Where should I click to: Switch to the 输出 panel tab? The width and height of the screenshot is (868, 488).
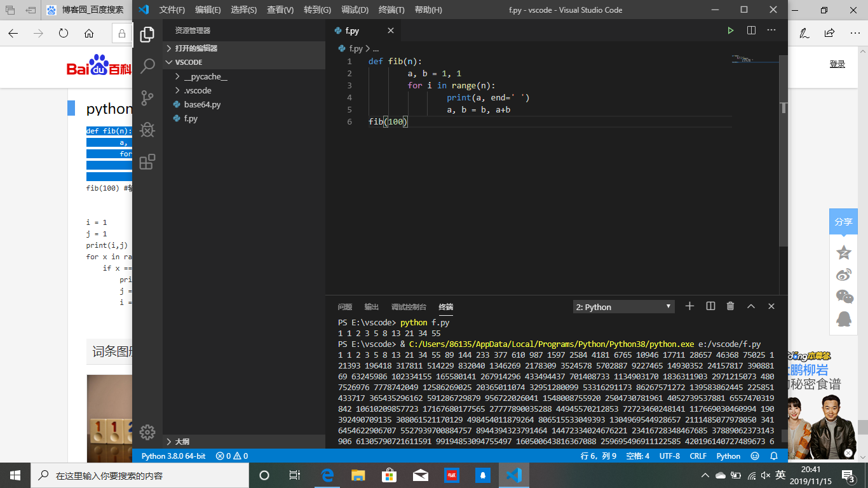pyautogui.click(x=371, y=307)
